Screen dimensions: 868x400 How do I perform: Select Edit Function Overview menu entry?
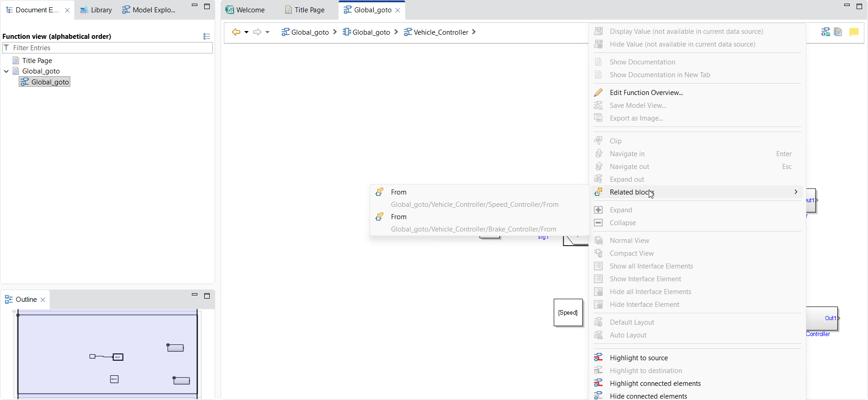(x=698, y=93)
